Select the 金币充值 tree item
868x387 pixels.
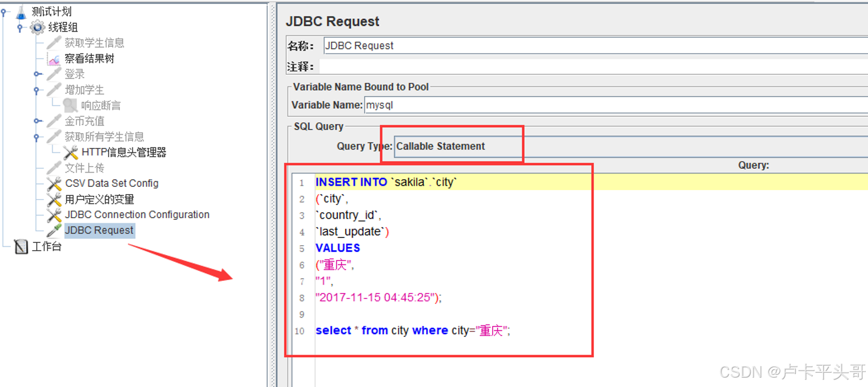[84, 121]
